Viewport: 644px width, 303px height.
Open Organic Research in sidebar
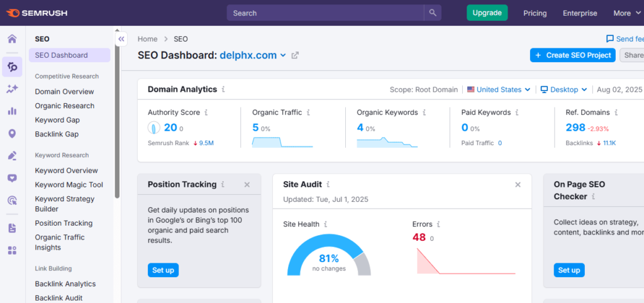click(x=65, y=106)
